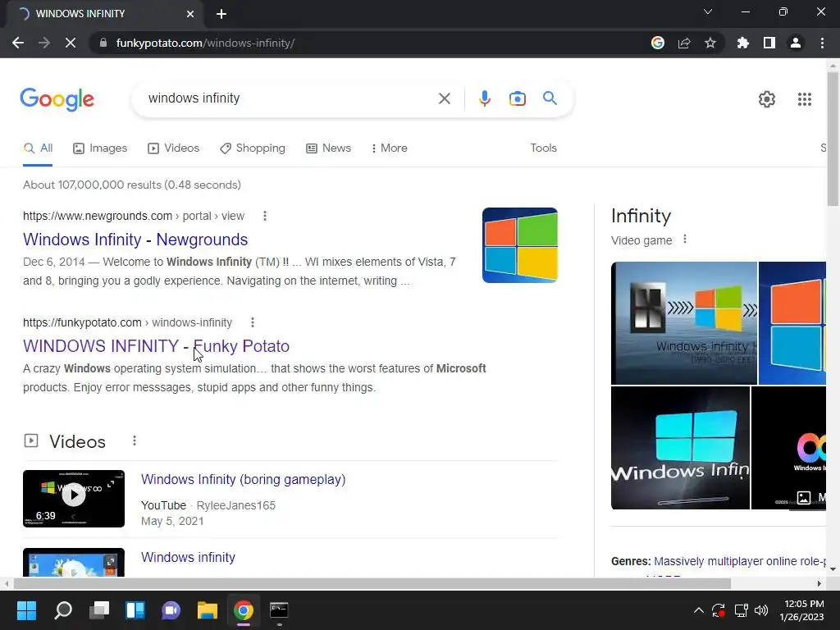Share this page icon
This screenshot has width=840, height=630.
(x=684, y=43)
